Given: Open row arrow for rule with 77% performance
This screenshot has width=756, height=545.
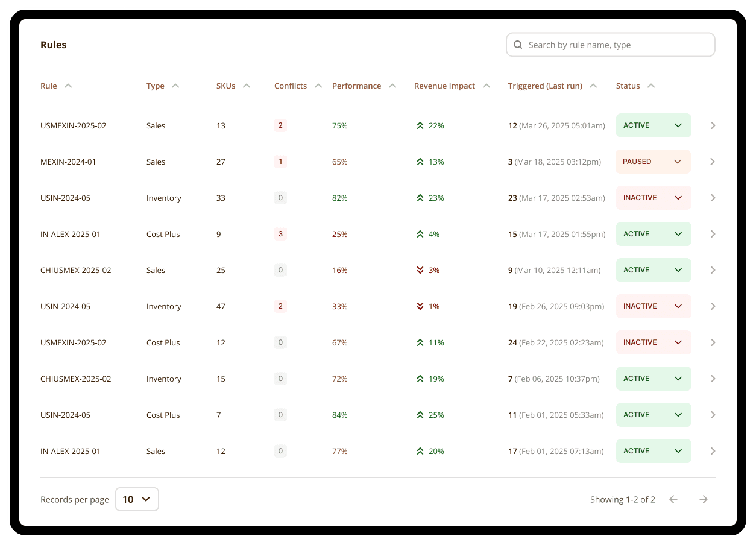Looking at the screenshot, I should [713, 451].
